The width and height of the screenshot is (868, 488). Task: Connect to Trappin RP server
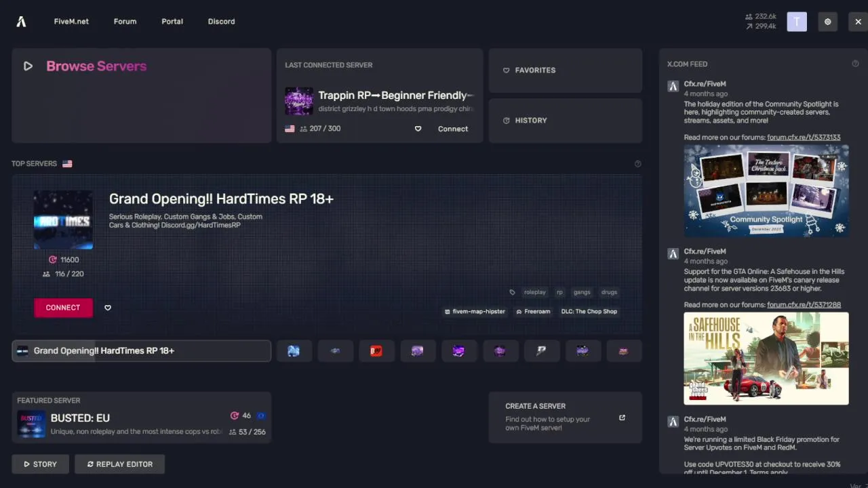click(453, 129)
